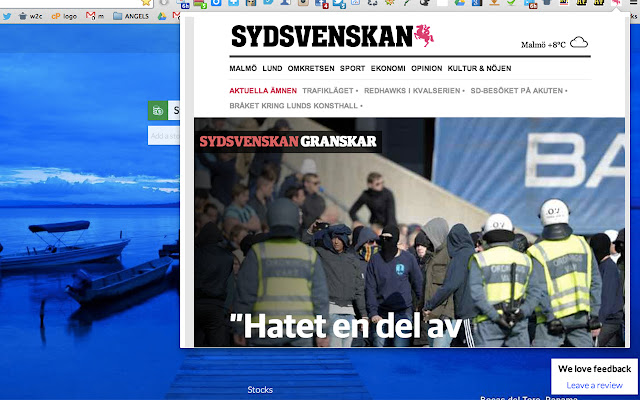This screenshot has width=640, height=400.
Task: Open REDHAWKS I KVALSERIEN topic link
Action: 412,91
